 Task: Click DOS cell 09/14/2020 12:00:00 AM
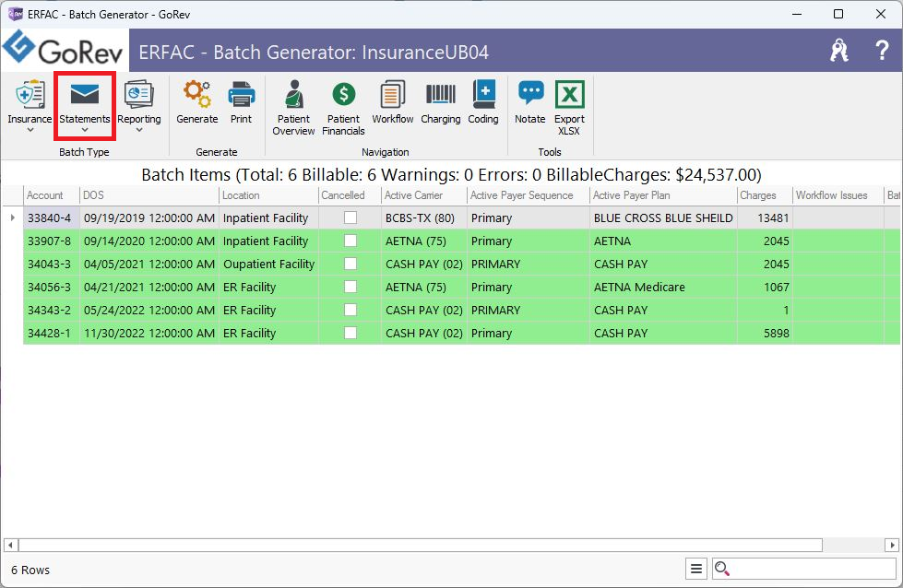tap(149, 241)
